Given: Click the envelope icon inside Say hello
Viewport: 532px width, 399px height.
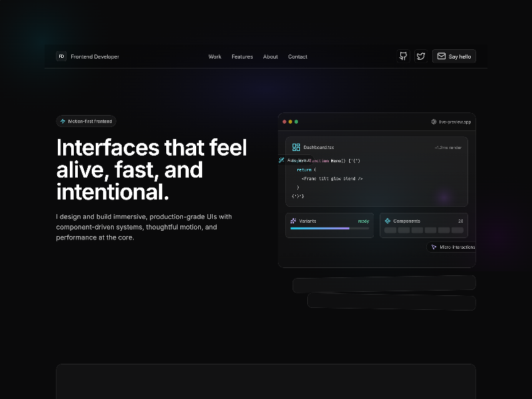Looking at the screenshot, I should pos(441,56).
